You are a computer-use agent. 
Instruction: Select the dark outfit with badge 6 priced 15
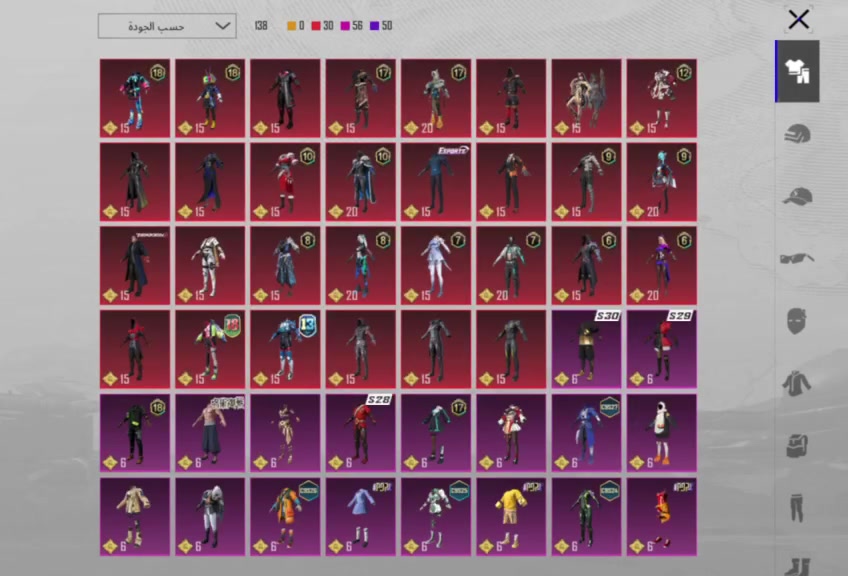pyautogui.click(x=586, y=266)
